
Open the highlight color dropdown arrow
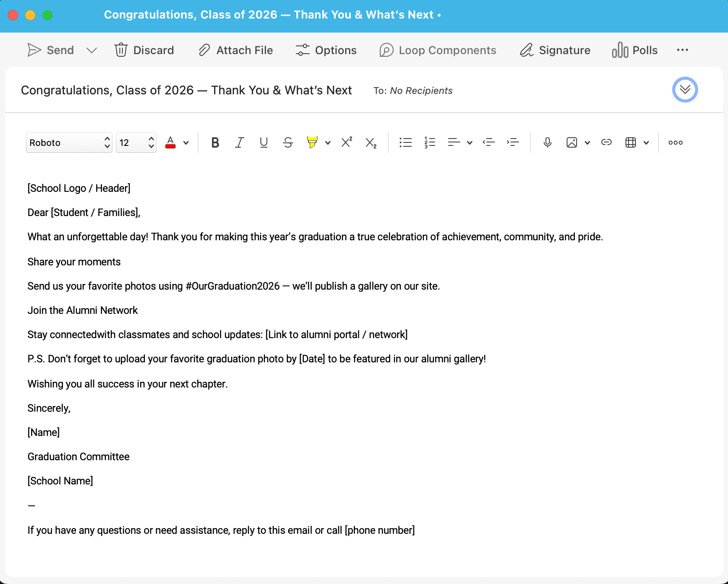328,142
